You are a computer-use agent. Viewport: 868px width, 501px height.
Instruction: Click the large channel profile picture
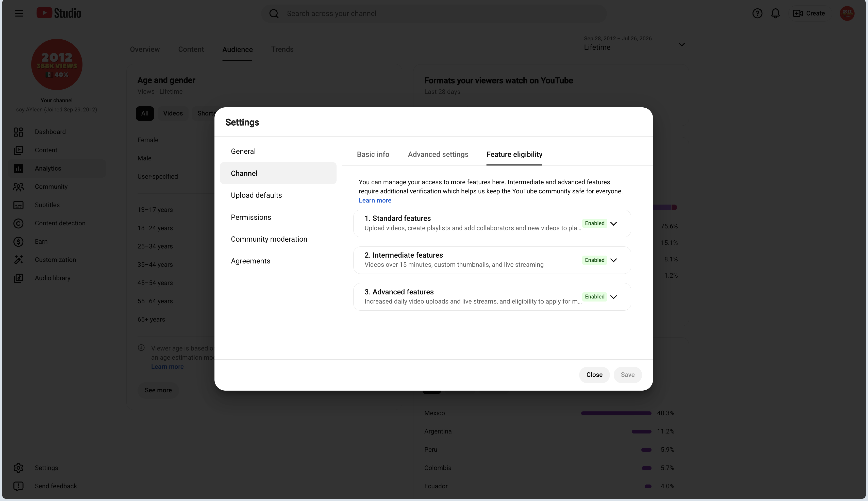57,64
